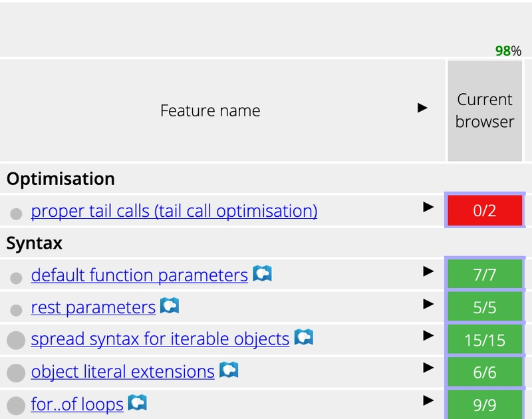This screenshot has width=532, height=419.
Task: Click gray circle before rest parameters
Action: pyautogui.click(x=16, y=311)
